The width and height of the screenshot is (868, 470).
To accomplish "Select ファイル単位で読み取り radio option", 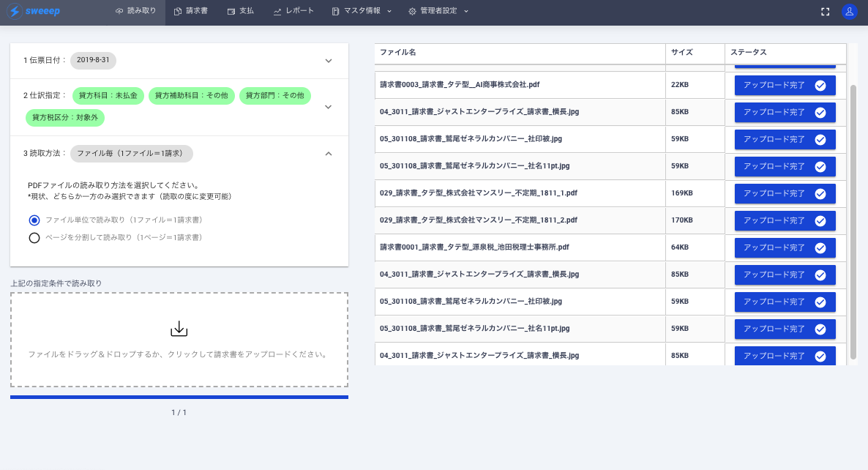I will coord(34,220).
